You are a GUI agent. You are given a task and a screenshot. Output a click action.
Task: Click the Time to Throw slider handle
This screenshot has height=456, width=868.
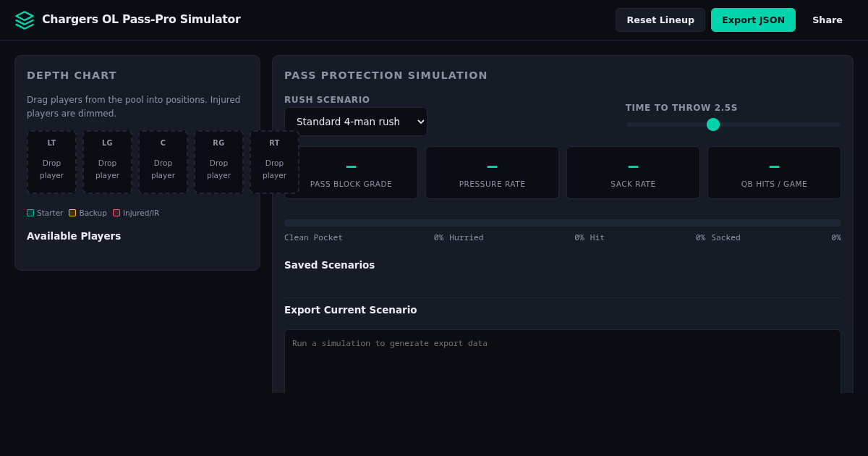pyautogui.click(x=713, y=124)
